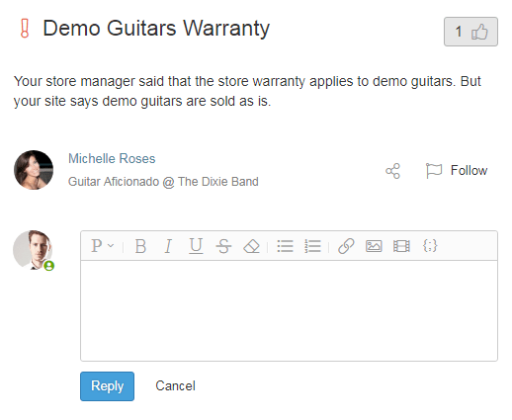The width and height of the screenshot is (512, 420).
Task: Insert a hyperlink into the reply
Action: click(346, 246)
